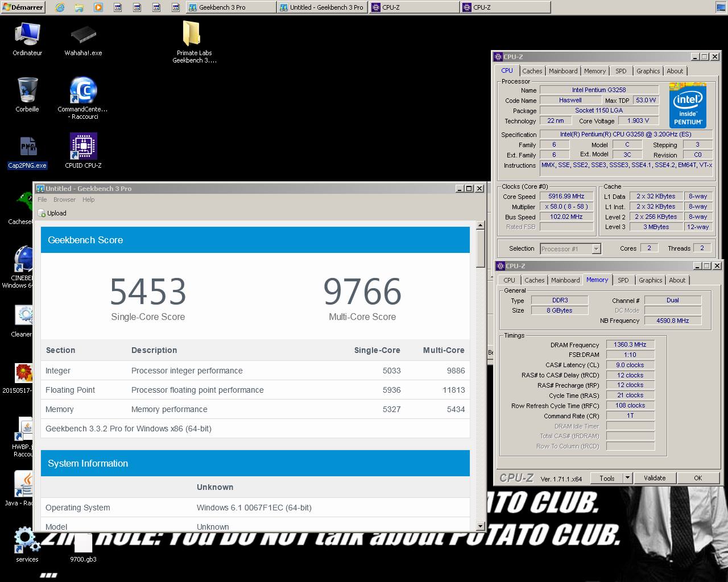The image size is (728, 582).
Task: Select Caches tab in lower CPU-Z window
Action: (x=534, y=280)
